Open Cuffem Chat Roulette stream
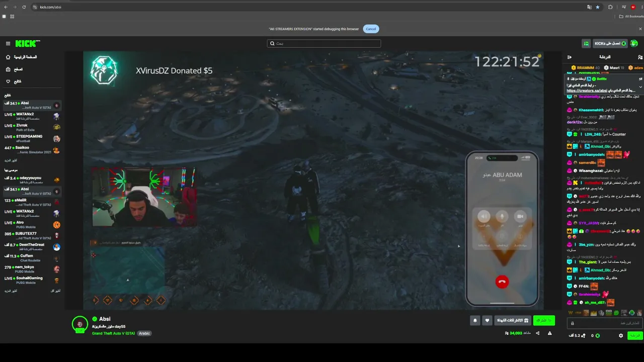644x362 pixels. pos(32,257)
